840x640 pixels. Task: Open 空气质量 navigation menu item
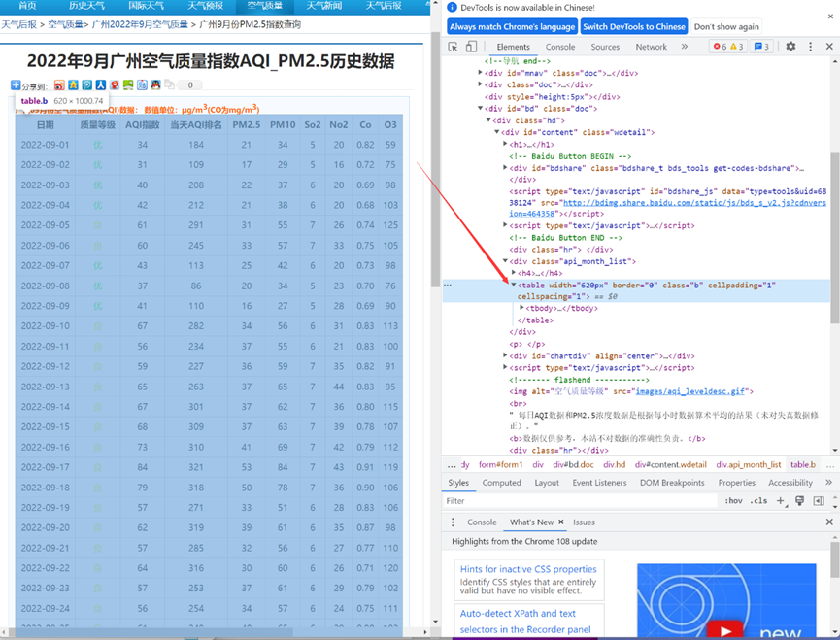(x=265, y=6)
